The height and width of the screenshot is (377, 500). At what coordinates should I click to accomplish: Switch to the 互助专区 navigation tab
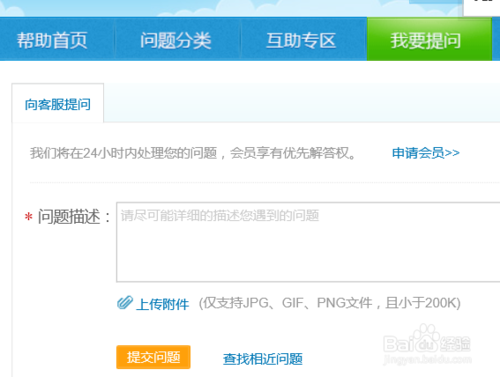pos(301,40)
